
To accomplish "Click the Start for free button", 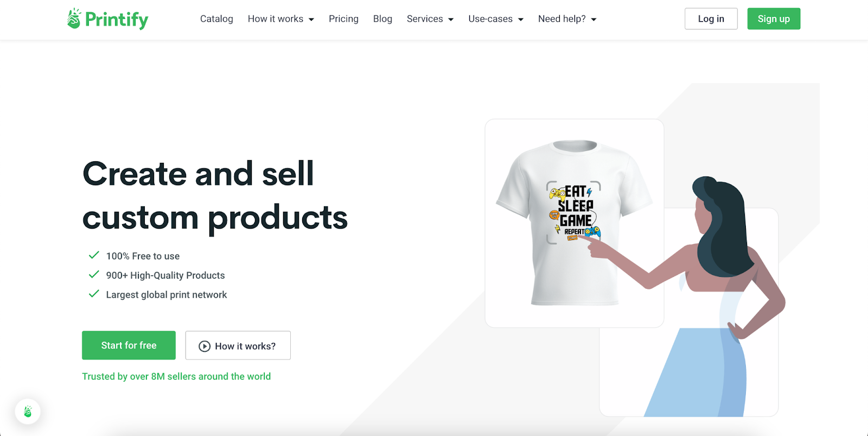I will 129,345.
